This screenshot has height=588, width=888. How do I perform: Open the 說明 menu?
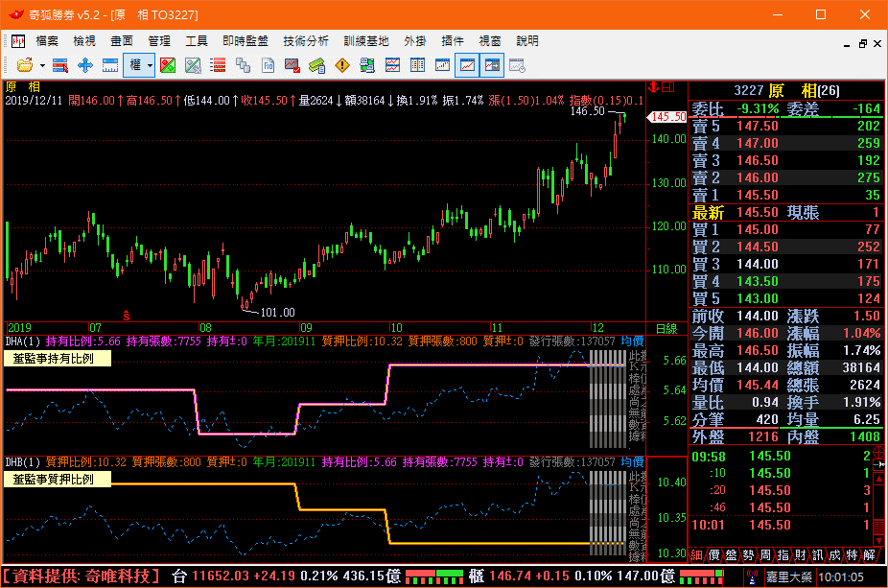527,41
